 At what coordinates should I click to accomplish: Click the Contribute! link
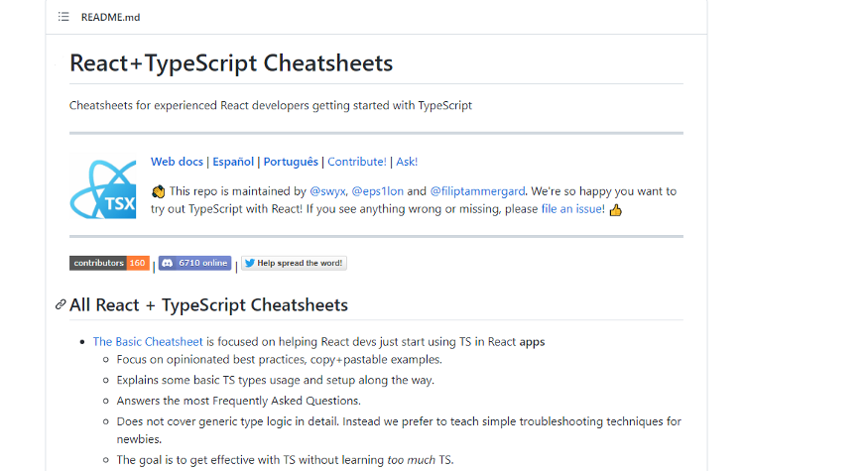coord(357,162)
